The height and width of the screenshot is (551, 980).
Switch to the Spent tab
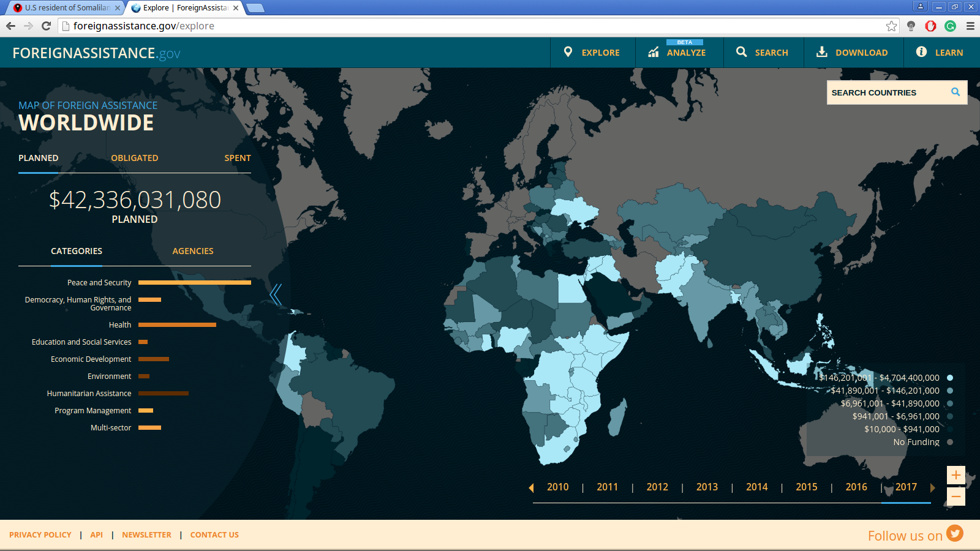[x=238, y=158]
